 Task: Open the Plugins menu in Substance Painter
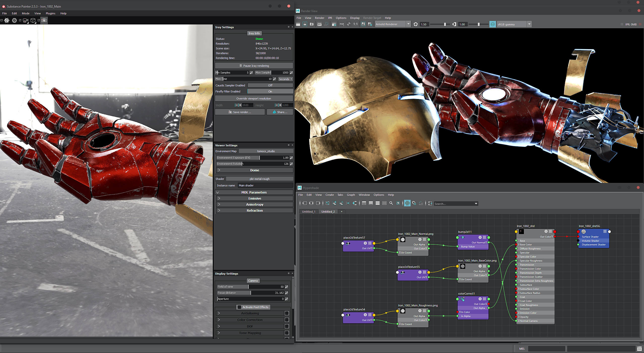pos(50,13)
